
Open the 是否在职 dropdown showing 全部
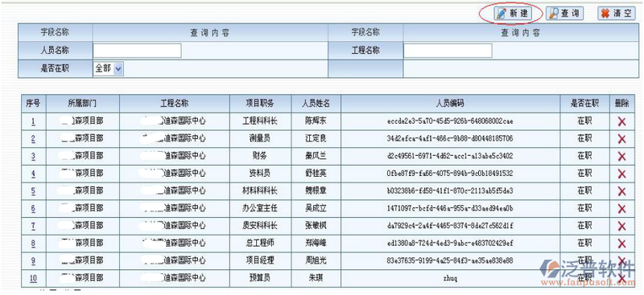(109, 69)
